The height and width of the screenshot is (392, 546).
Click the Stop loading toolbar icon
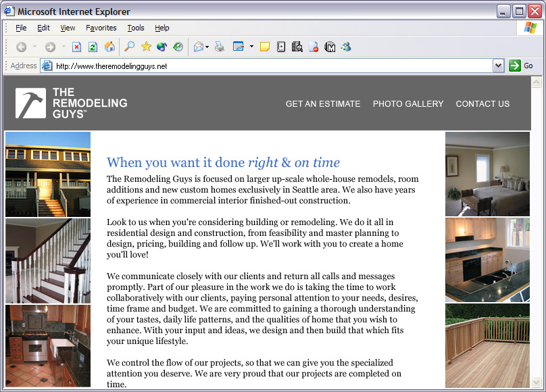click(x=76, y=47)
